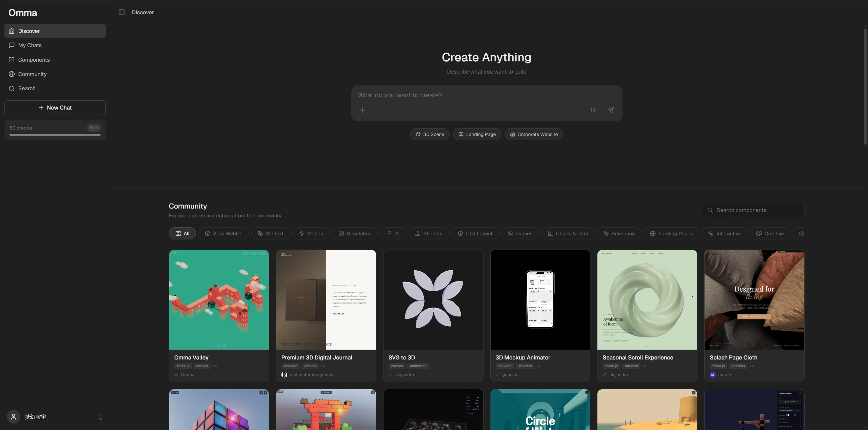
Task: Open Community from the sidebar
Action: 55,74
